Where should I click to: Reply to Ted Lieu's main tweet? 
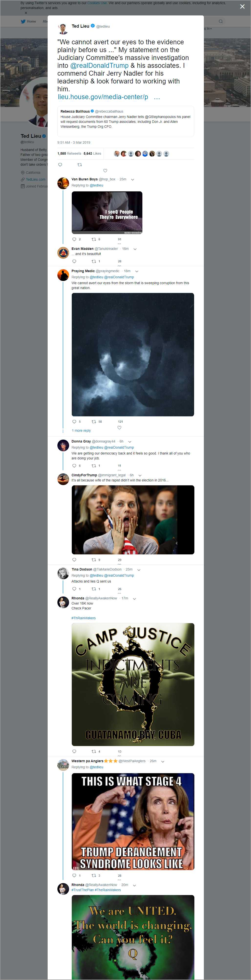60,165
